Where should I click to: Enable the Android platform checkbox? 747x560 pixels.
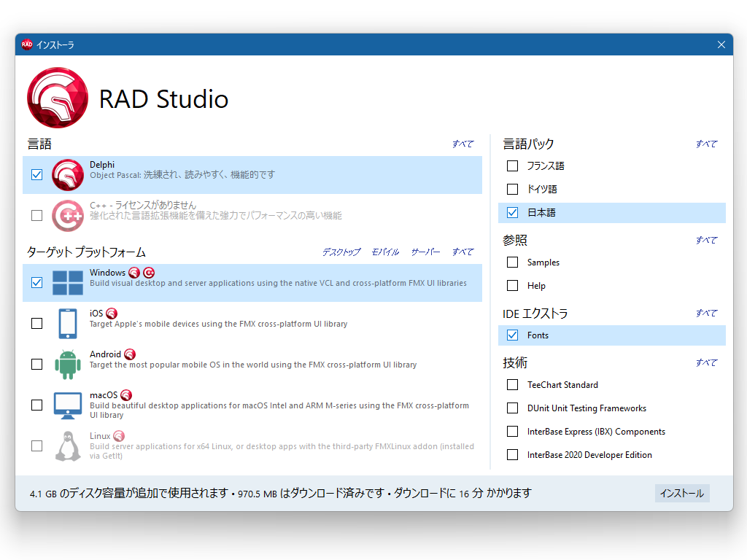[x=36, y=365]
